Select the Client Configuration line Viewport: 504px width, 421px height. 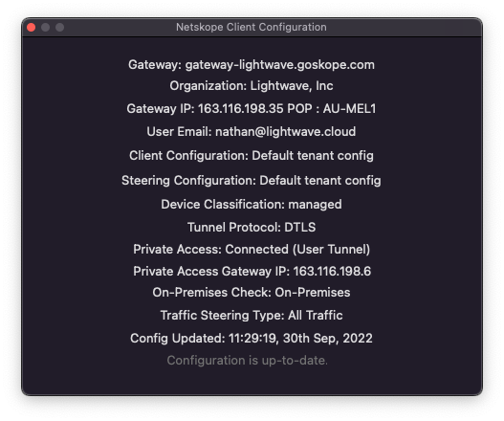[x=252, y=156]
